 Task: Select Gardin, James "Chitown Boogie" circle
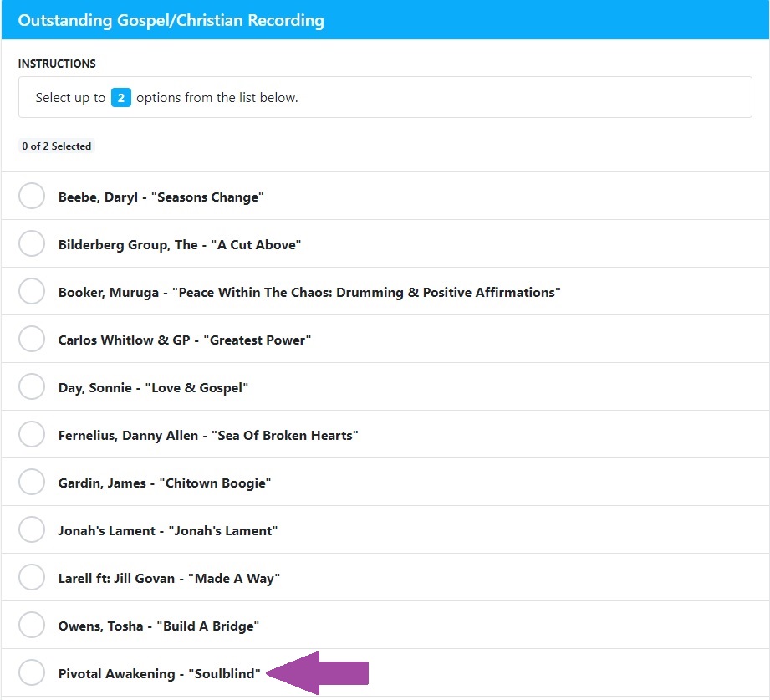[x=32, y=482]
